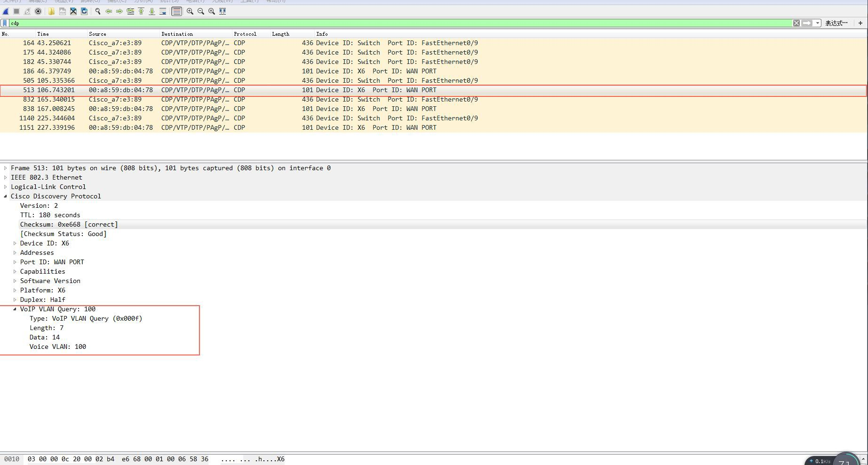Click the 表达式 expression button
This screenshot has height=465, width=868.
click(836, 23)
